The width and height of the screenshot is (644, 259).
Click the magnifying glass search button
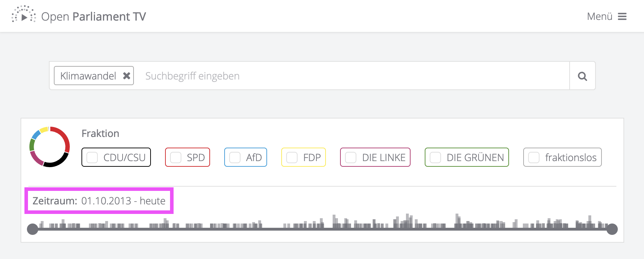coord(582,76)
